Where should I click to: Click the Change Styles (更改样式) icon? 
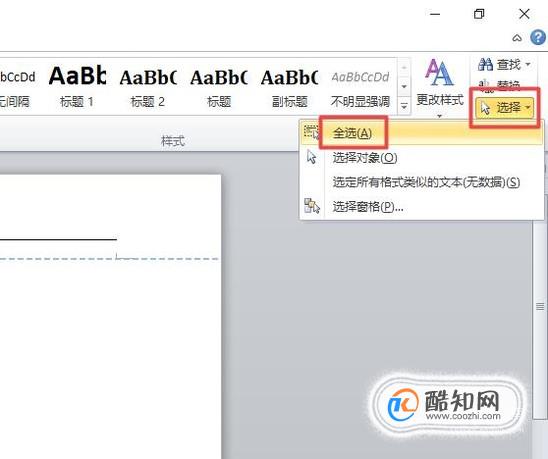coord(439,72)
